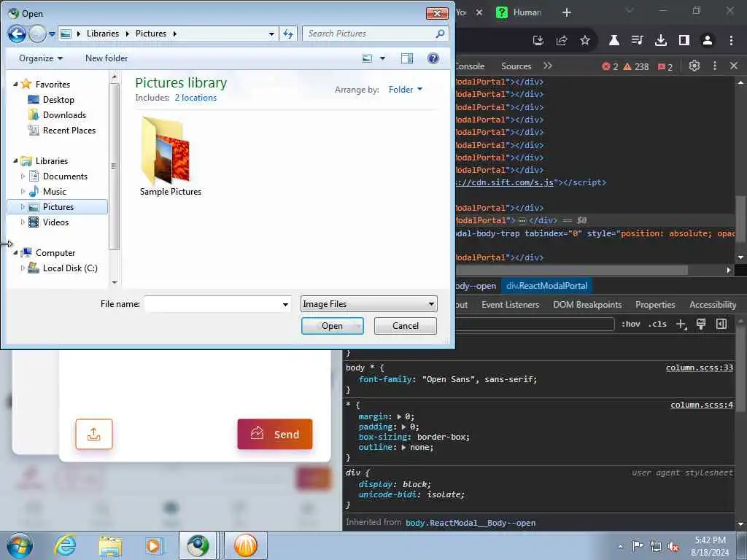Toggle the .cls class editor button
The height and width of the screenshot is (560, 747).
click(x=657, y=324)
